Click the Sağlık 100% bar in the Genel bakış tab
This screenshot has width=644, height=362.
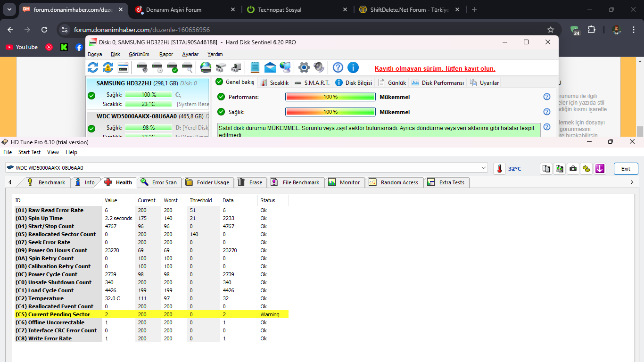330,112
